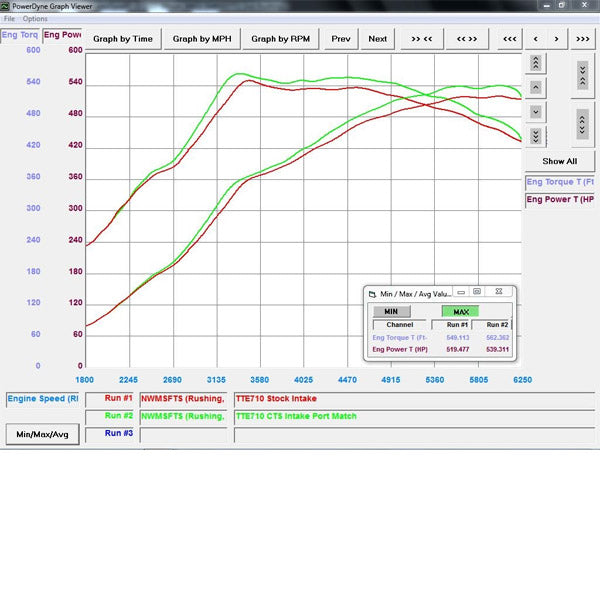Image resolution: width=600 pixels, height=600 pixels.
Task: Click the single down-chevron pan button
Action: point(536,112)
